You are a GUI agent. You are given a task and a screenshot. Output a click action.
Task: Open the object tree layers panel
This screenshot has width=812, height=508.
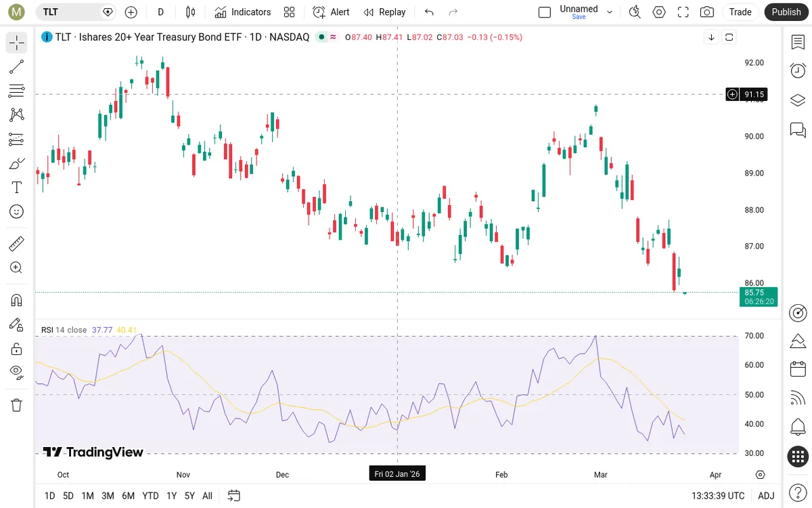798,100
